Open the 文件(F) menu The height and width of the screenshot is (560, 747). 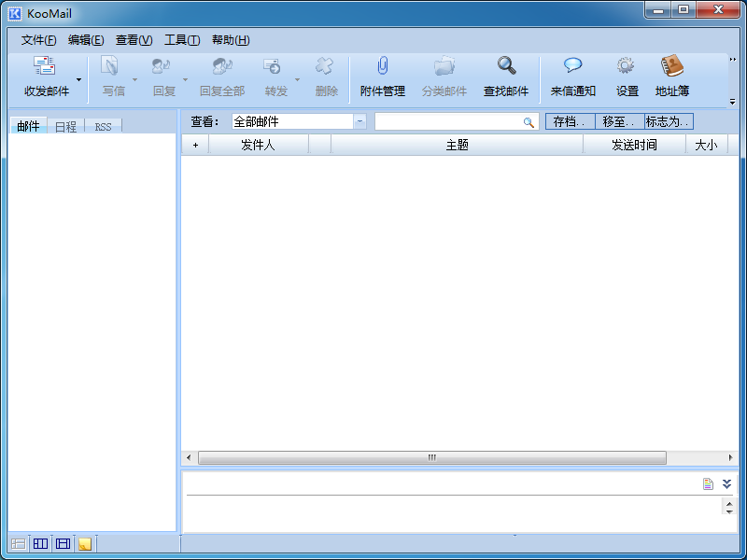(38, 40)
